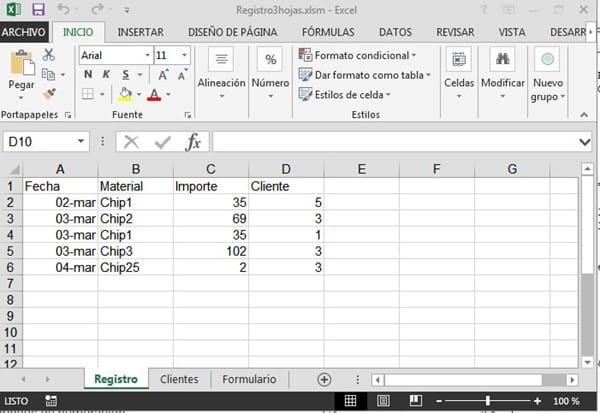The height and width of the screenshot is (413, 600).
Task: Open the underline style dropdown arrow
Action: point(140,75)
